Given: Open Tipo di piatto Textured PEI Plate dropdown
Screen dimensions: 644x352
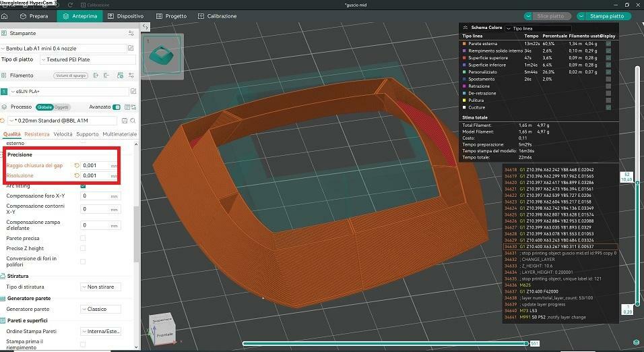Looking at the screenshot, I should (88, 59).
